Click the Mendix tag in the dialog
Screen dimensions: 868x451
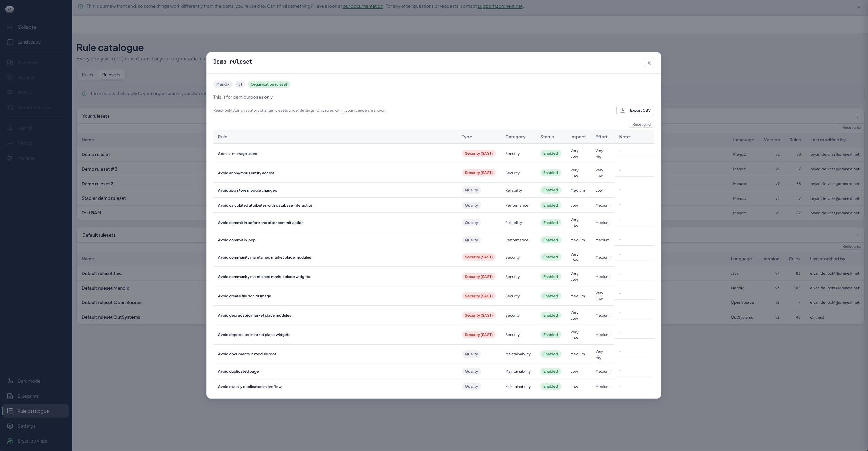pyautogui.click(x=223, y=84)
